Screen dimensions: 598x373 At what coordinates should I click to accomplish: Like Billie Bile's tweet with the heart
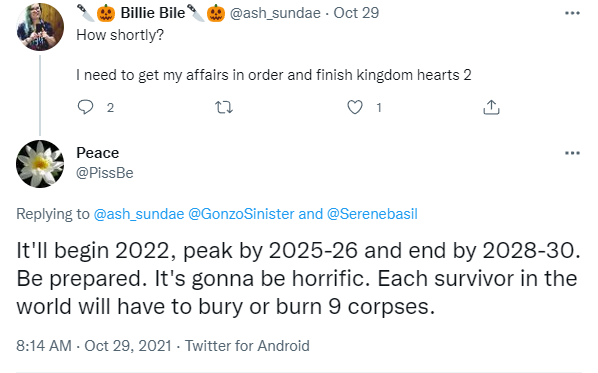point(355,107)
